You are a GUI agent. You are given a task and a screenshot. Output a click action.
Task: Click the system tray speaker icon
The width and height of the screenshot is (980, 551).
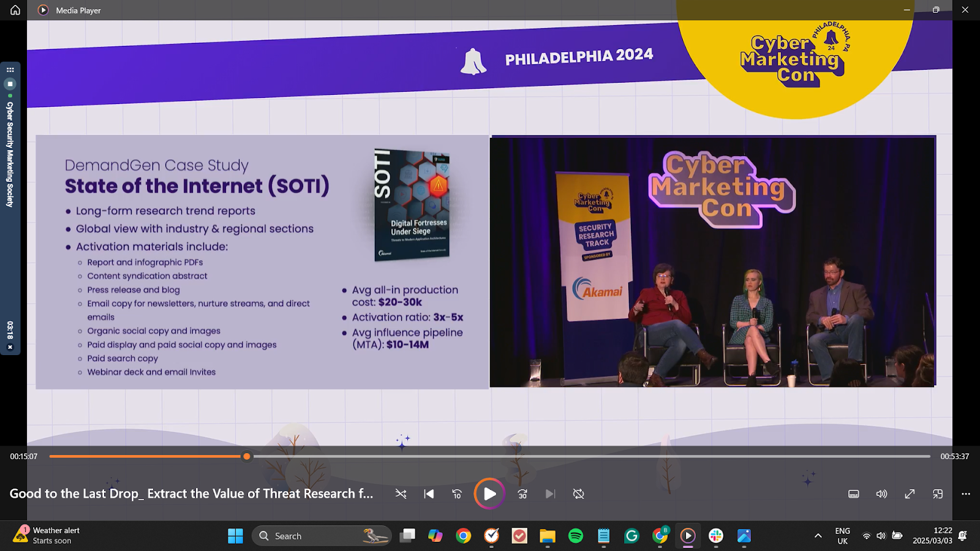tap(881, 536)
